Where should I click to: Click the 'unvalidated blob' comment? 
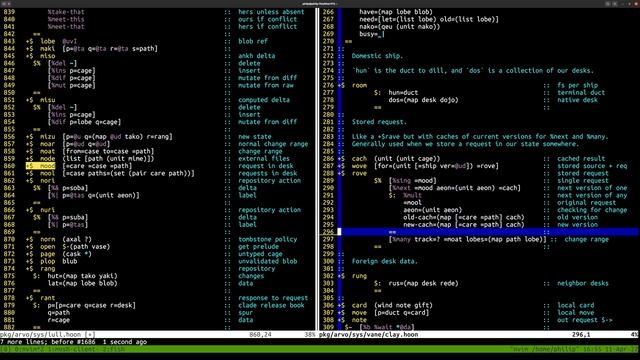[x=268, y=261]
